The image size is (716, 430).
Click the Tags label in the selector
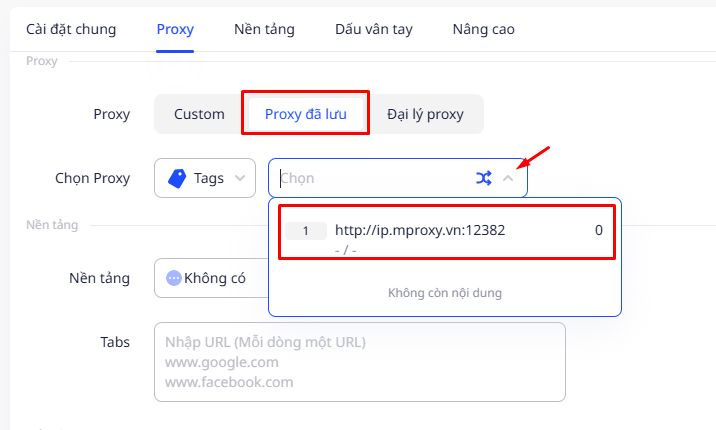click(x=209, y=178)
